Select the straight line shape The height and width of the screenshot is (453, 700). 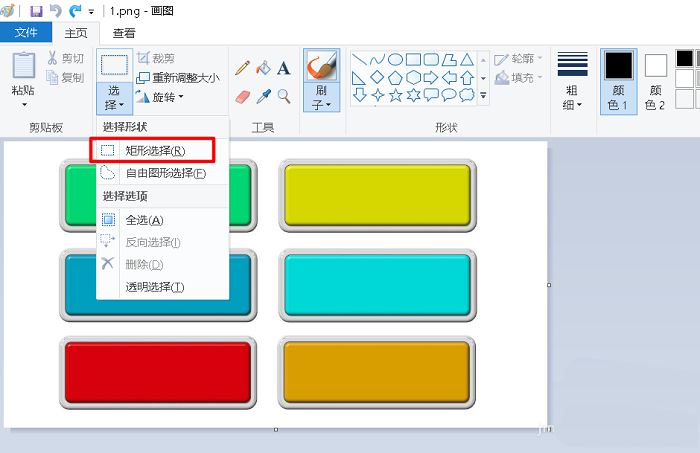(x=359, y=59)
